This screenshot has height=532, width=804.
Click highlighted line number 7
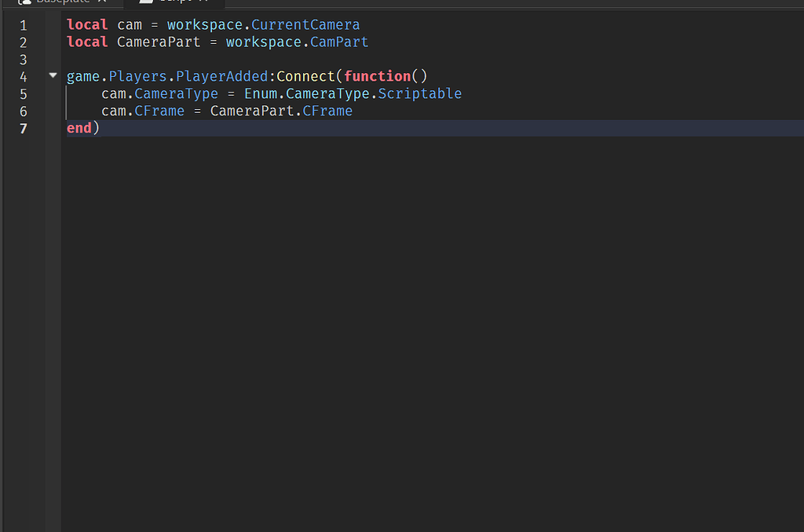[23, 129]
